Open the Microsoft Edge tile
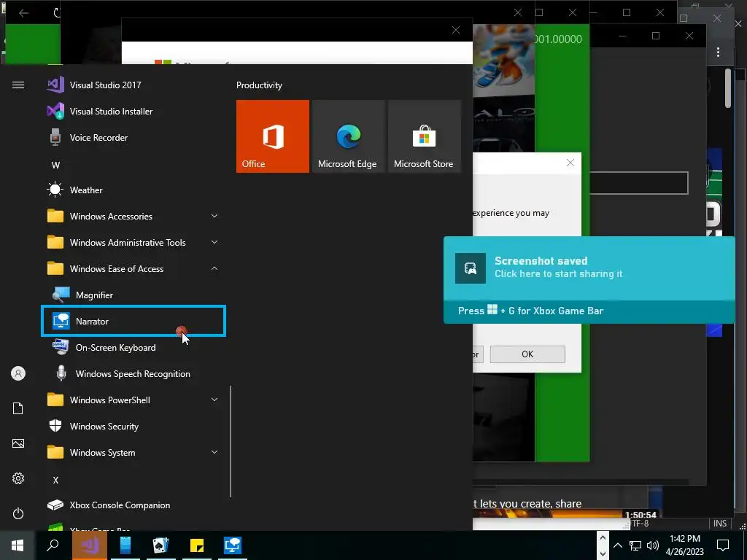The height and width of the screenshot is (560, 747). pyautogui.click(x=348, y=136)
